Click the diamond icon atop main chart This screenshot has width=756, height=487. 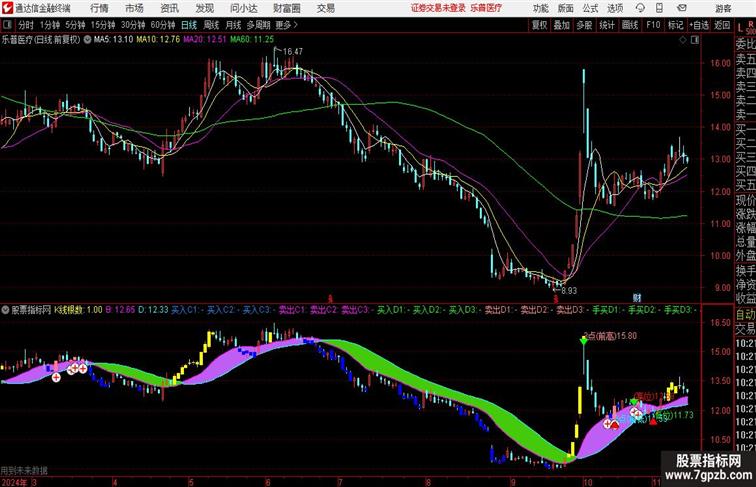[x=683, y=40]
